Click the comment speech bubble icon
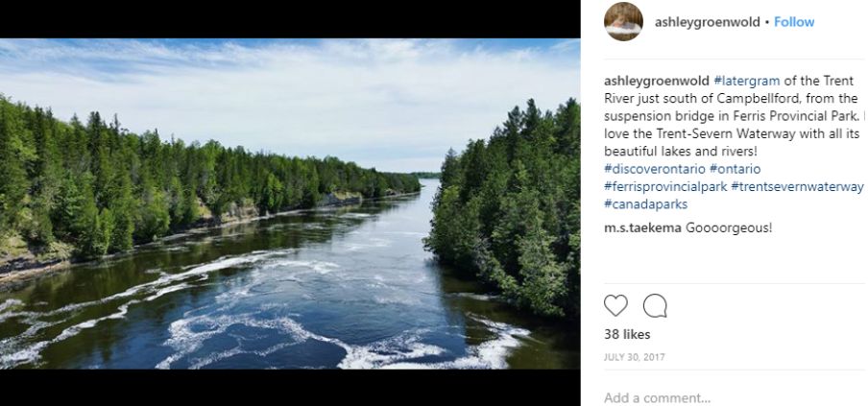This screenshot has width=868, height=406. point(655,305)
